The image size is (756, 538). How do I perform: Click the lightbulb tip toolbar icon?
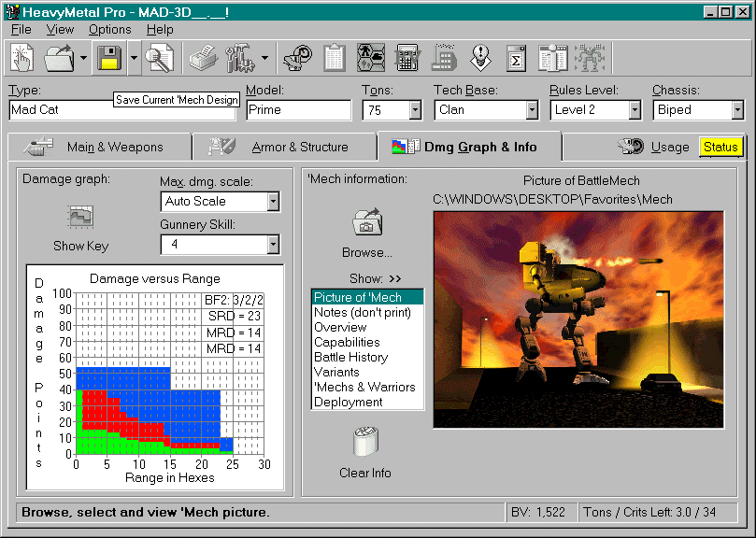pos(480,58)
